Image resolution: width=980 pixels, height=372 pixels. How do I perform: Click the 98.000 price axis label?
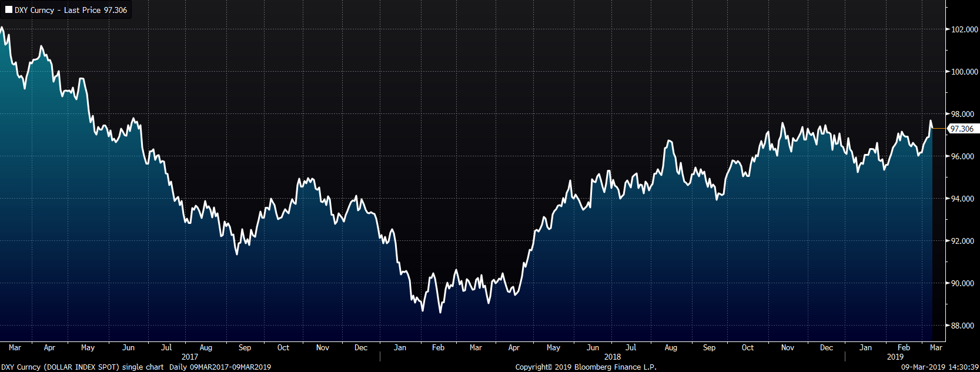pos(962,114)
